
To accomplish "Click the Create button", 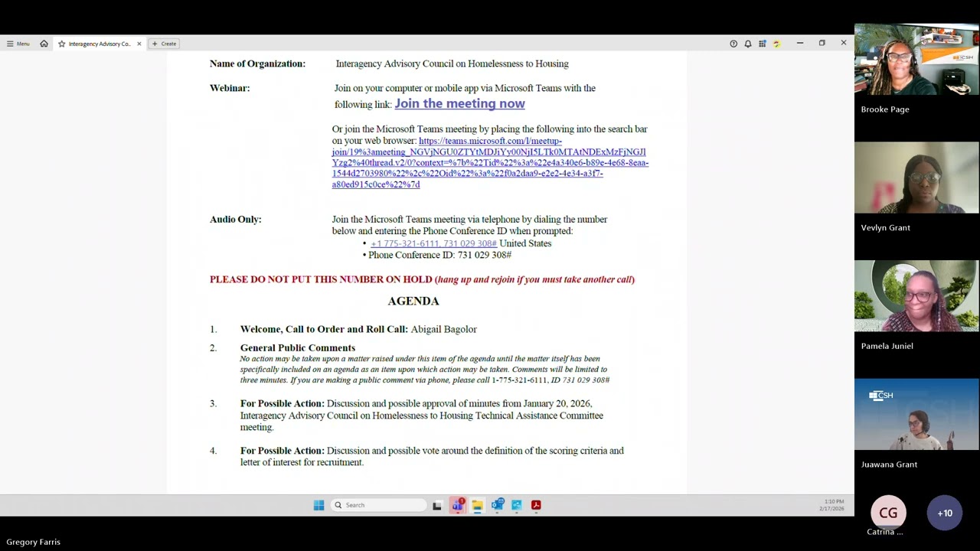I will 164,44.
